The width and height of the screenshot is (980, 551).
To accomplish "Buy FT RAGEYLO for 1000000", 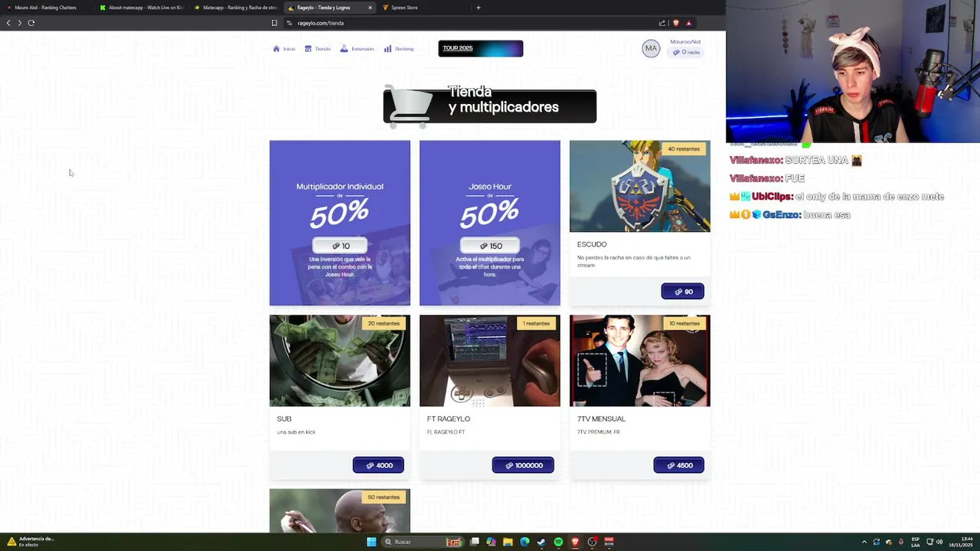I will pyautogui.click(x=523, y=465).
